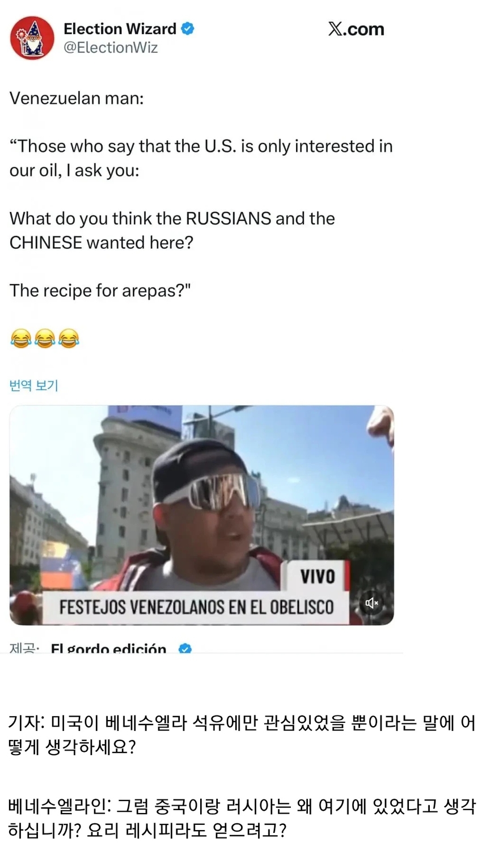
Task: Click the blue verified badge beside Election Wizard
Action: (188, 28)
